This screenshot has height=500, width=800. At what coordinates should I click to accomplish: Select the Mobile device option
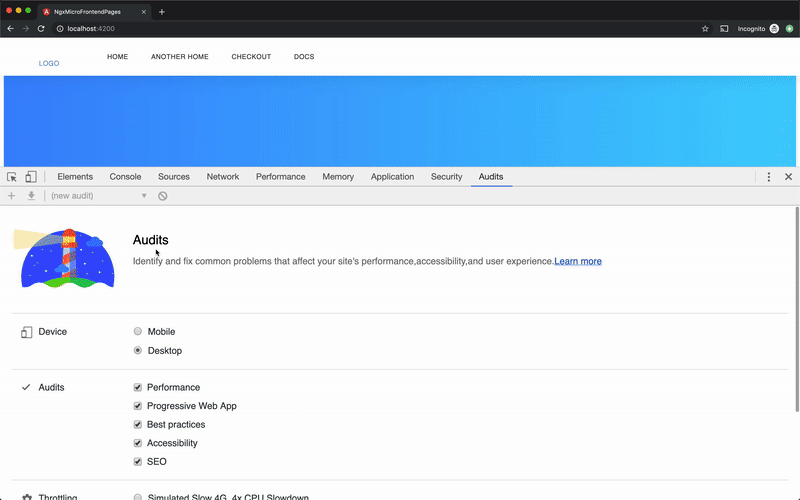pyautogui.click(x=138, y=331)
